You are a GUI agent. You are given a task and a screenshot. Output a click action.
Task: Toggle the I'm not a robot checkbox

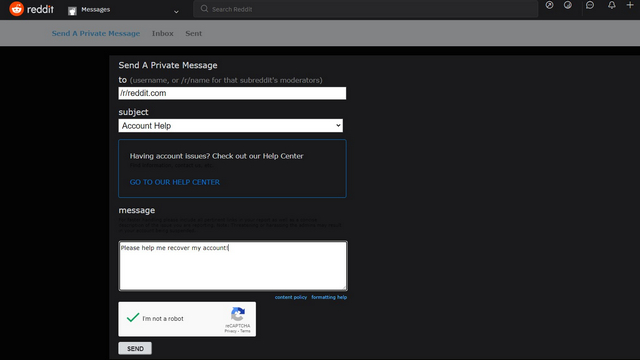pos(133,318)
